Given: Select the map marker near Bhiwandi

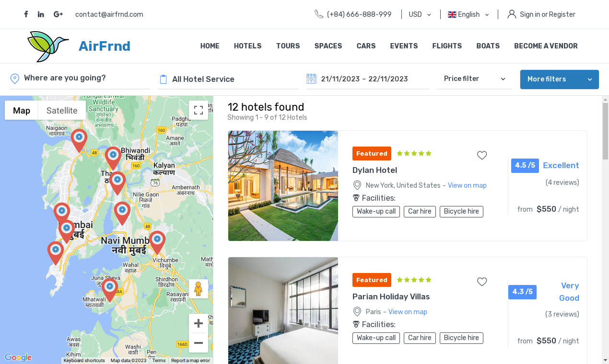Looking at the screenshot, I should pyautogui.click(x=113, y=159).
